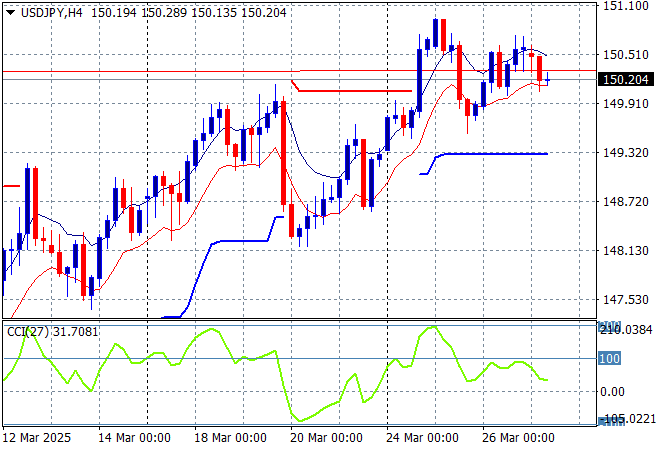Open the chart menu triangle beside USDJPY

coord(11,13)
